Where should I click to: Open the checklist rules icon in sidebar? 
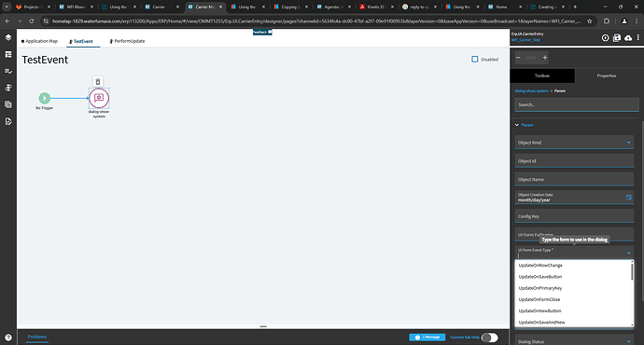[8, 72]
